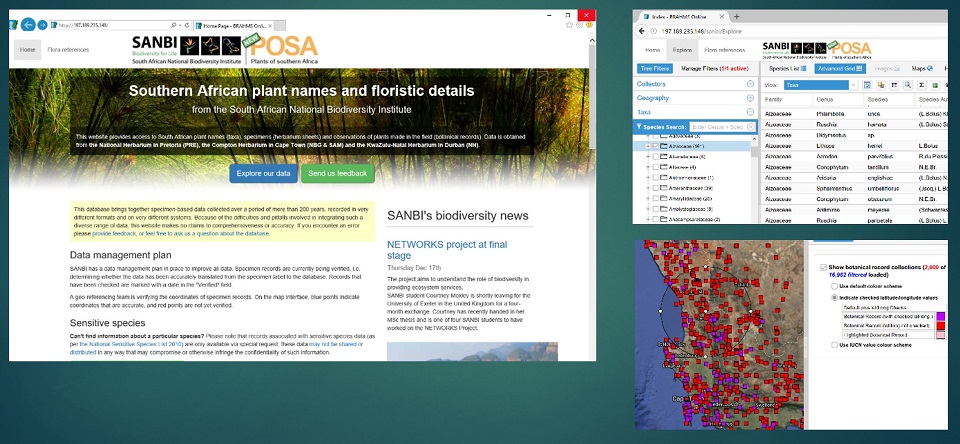Click the magnifier icon in the grid toolbar
This screenshot has height=444, width=960.
click(x=907, y=85)
